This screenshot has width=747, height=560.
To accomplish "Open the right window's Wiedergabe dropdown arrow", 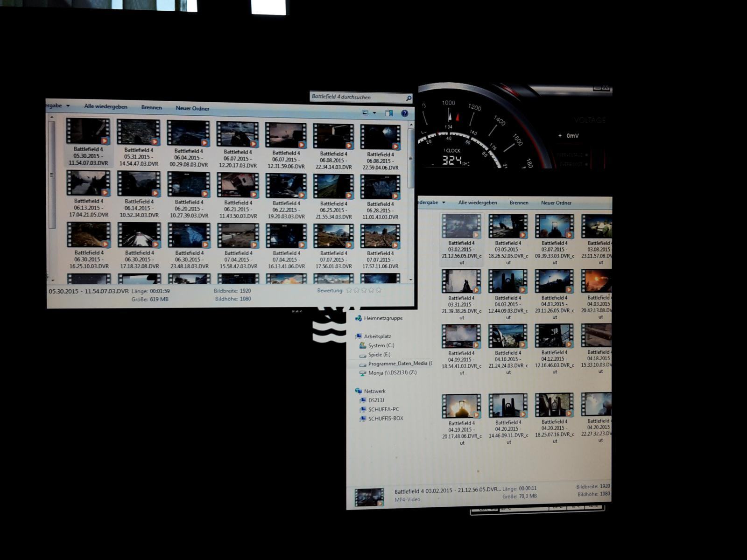I will 444,203.
